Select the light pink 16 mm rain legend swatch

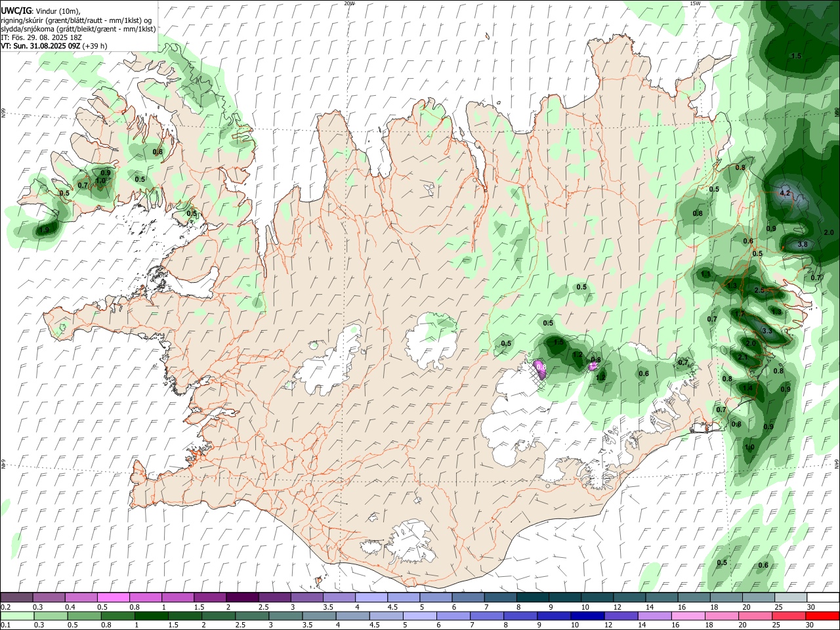point(688,616)
